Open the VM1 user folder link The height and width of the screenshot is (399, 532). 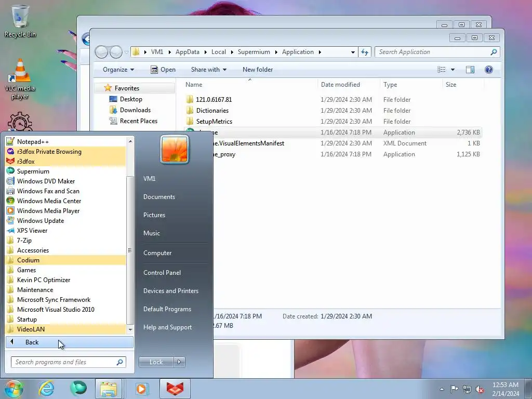point(149,179)
